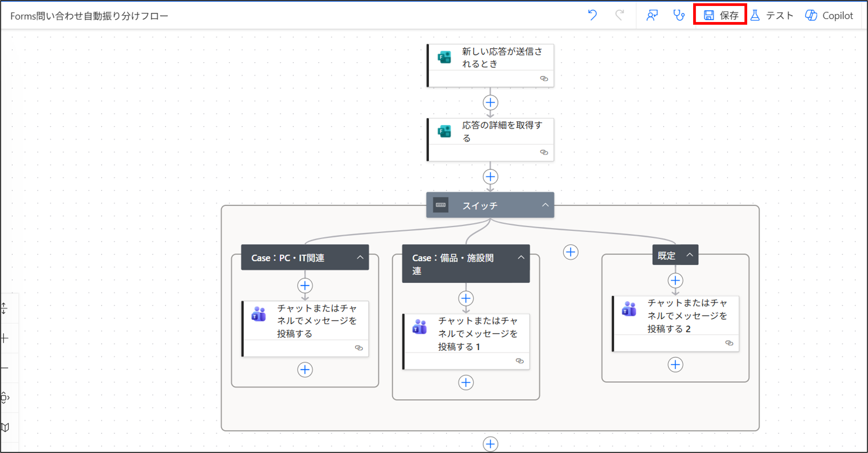Click the Test (テスト) button

pos(772,15)
